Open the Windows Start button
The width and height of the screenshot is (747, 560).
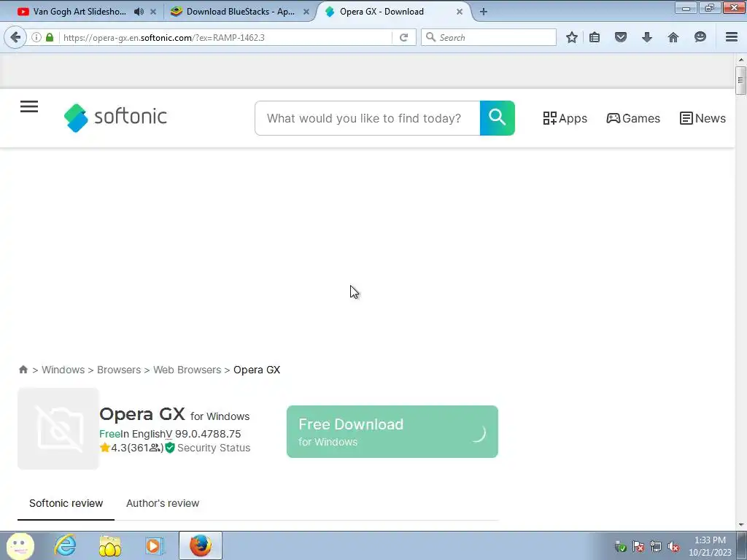click(20, 545)
